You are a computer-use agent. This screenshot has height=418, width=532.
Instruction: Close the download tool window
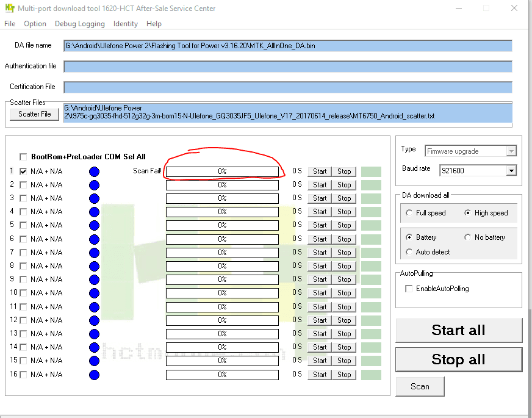pos(514,8)
